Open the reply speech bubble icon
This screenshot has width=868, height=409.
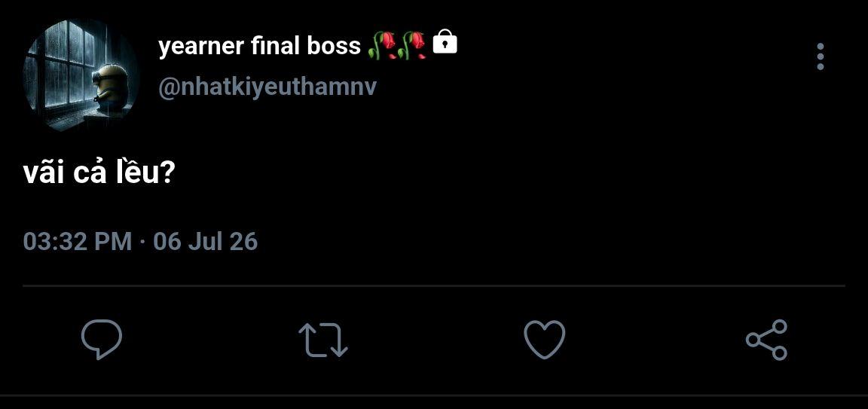click(102, 339)
